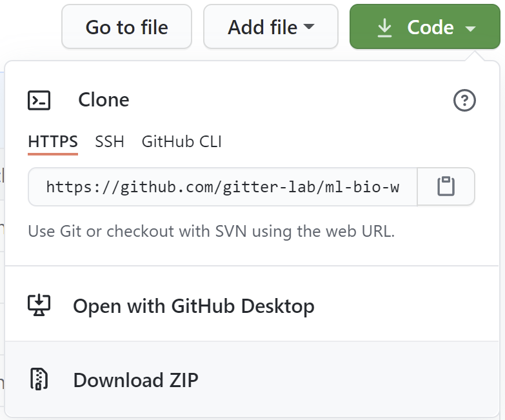
Task: Click the Code button caret arrow
Action: pyautogui.click(x=470, y=28)
